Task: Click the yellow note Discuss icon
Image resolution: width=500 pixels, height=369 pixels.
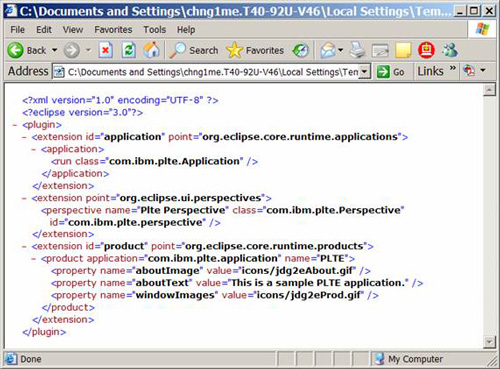Action: [403, 51]
